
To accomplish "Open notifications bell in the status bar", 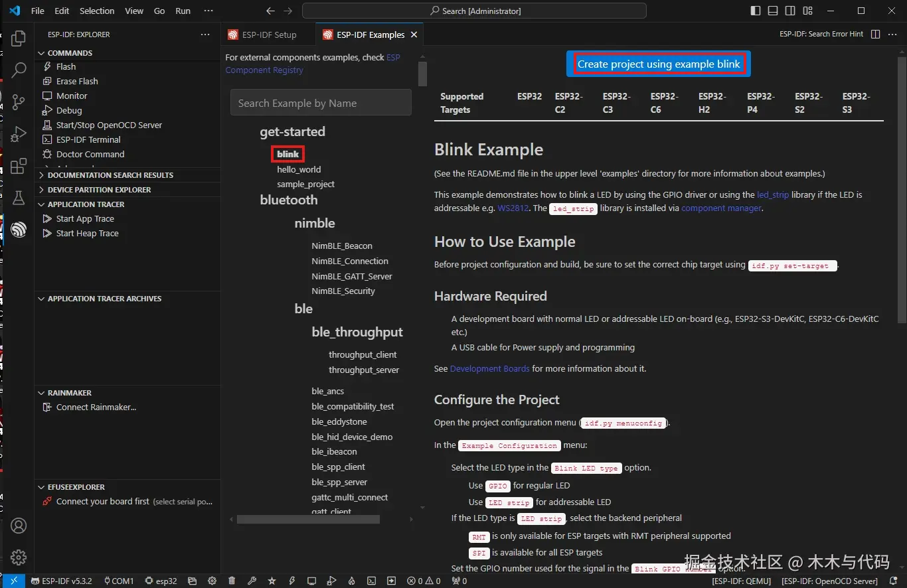I will tap(893, 581).
